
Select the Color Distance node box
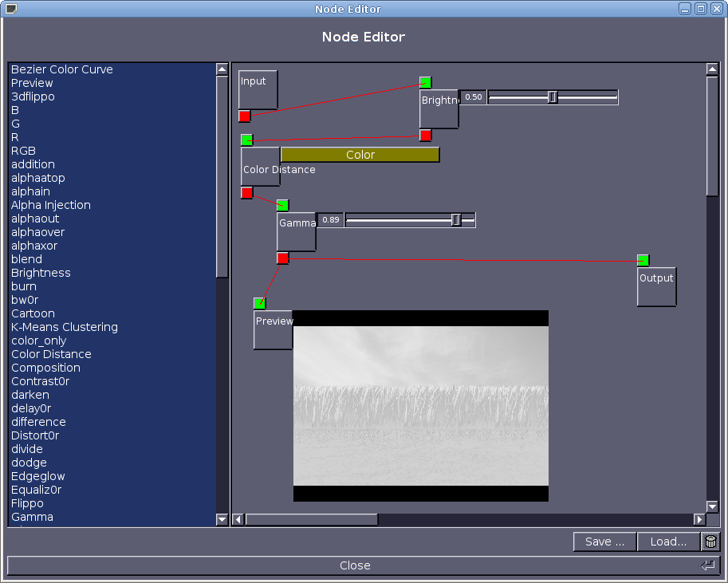click(x=261, y=167)
